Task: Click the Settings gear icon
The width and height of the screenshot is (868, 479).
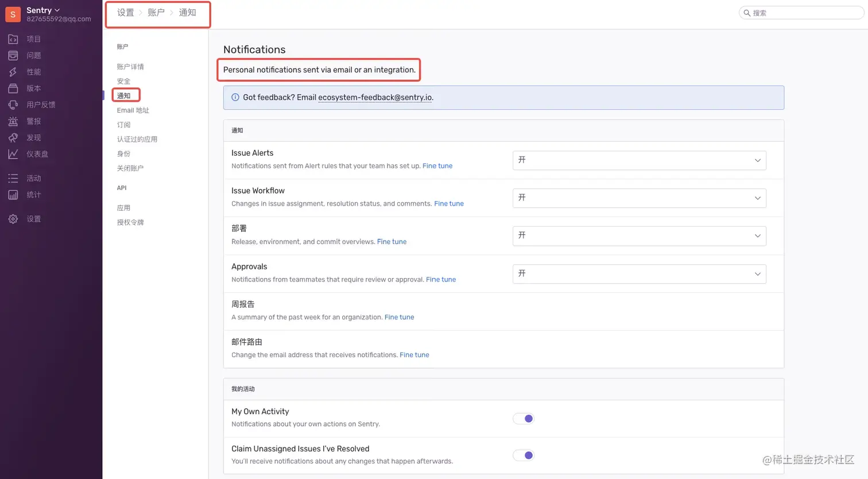Action: pyautogui.click(x=13, y=219)
